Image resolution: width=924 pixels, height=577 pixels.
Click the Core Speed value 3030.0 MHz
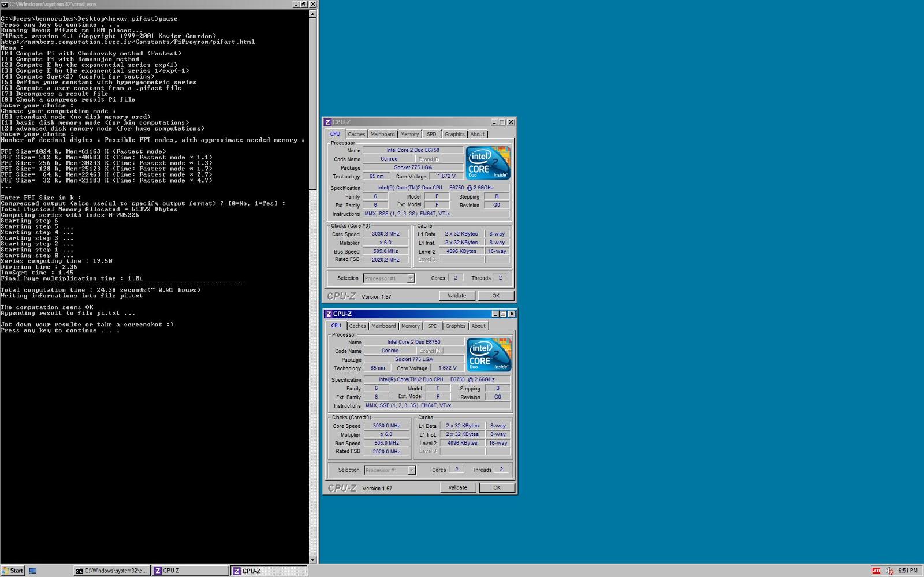386,426
